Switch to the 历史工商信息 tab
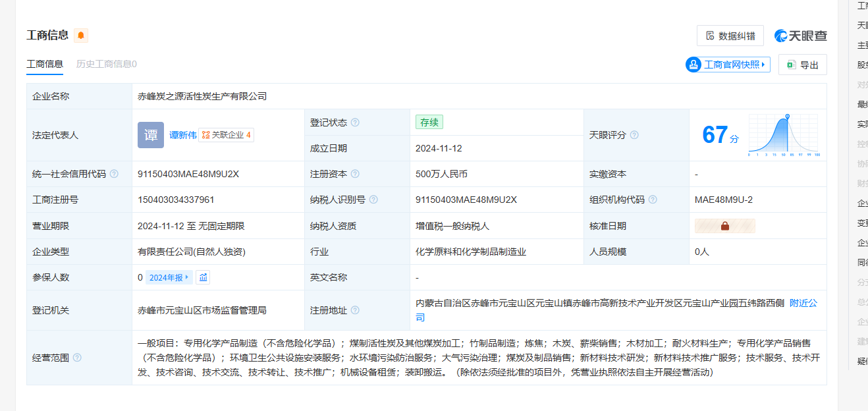Screen dimensions: 868x411 106,64
